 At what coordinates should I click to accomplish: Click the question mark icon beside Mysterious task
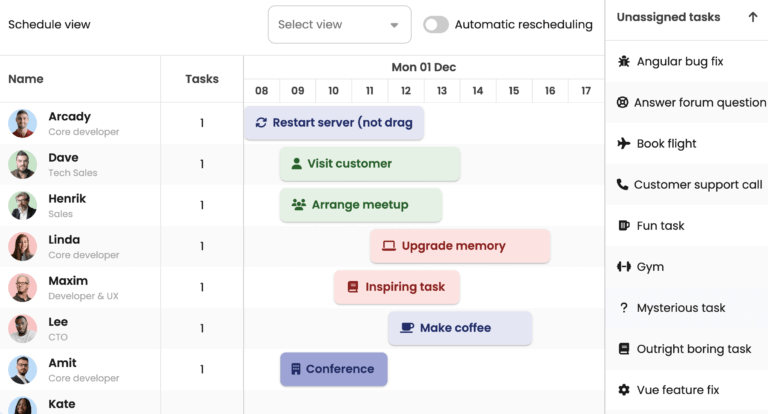click(624, 308)
